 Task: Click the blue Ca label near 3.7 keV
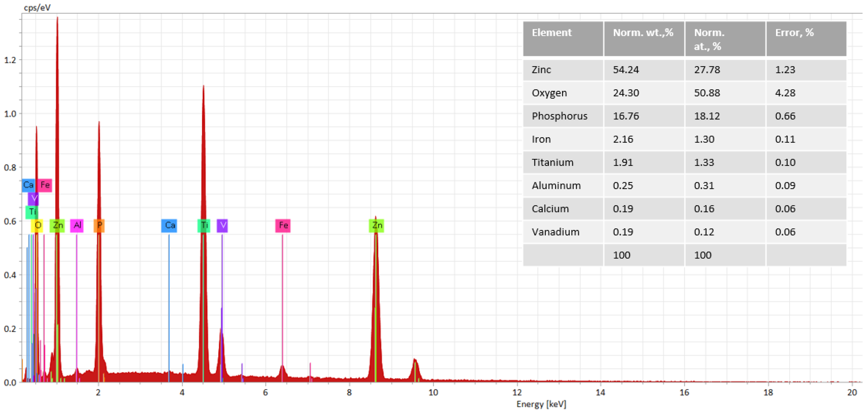(x=169, y=225)
